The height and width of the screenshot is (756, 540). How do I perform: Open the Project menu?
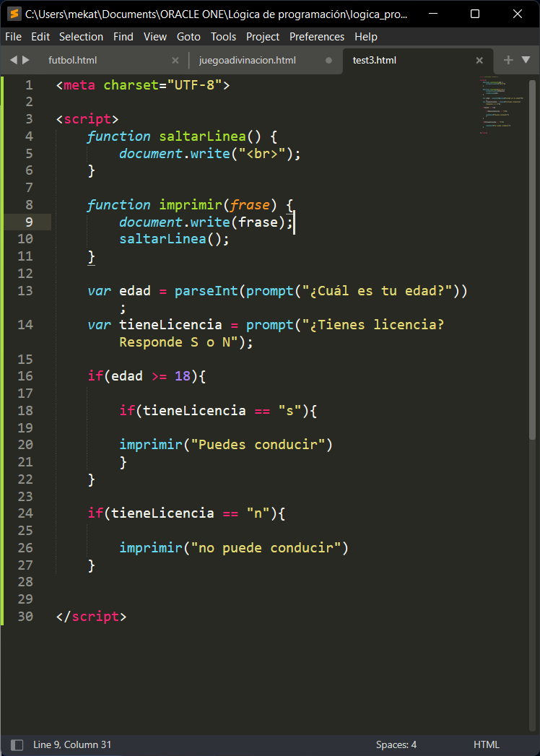click(x=263, y=37)
